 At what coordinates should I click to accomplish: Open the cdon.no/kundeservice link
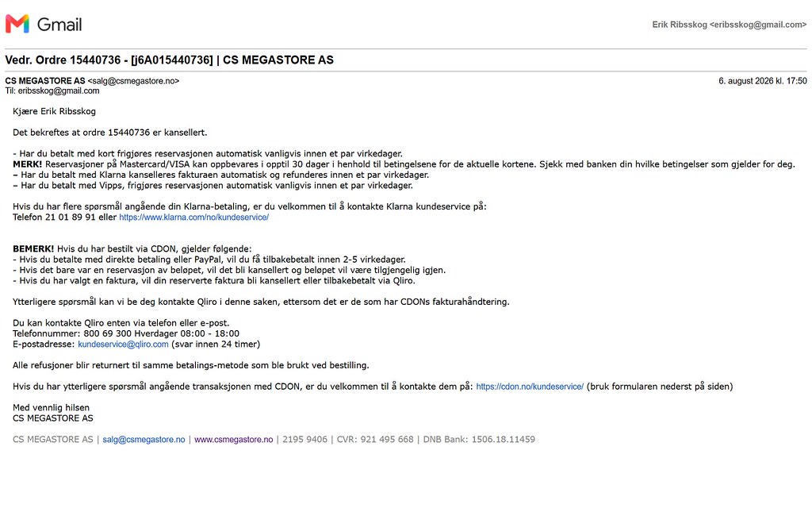click(530, 387)
